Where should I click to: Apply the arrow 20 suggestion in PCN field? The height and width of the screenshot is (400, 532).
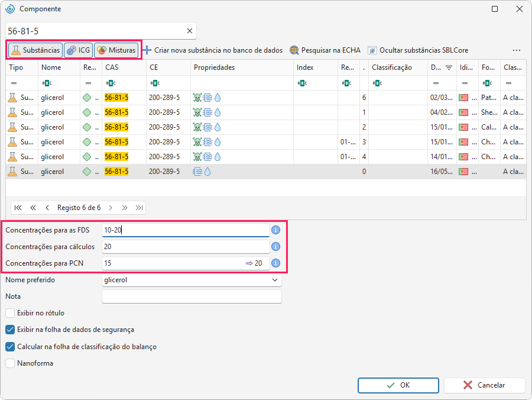tap(254, 263)
